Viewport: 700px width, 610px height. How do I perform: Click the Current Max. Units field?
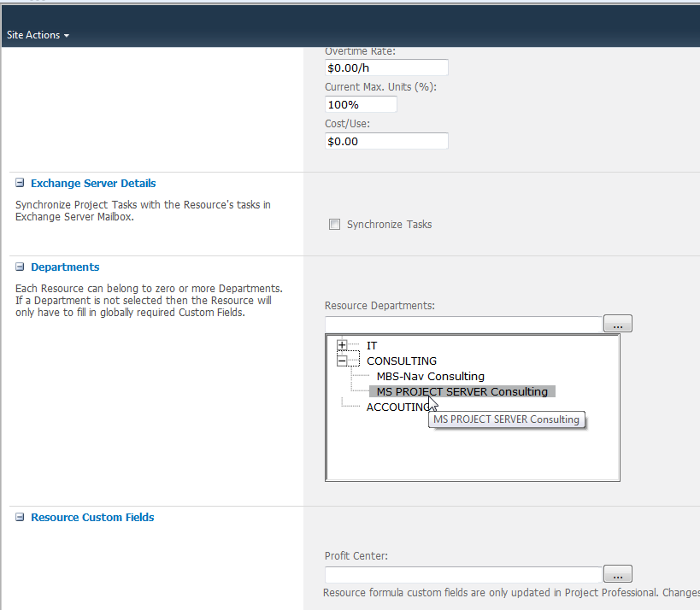pos(361,104)
